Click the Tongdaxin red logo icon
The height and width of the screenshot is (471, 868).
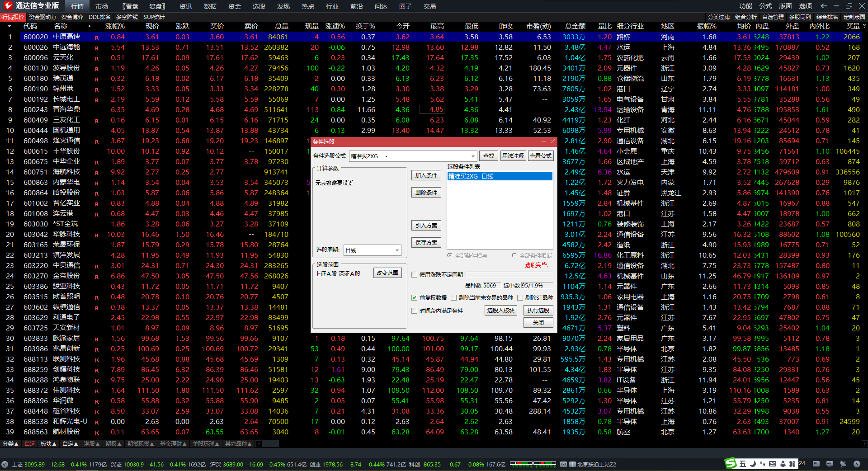point(8,6)
